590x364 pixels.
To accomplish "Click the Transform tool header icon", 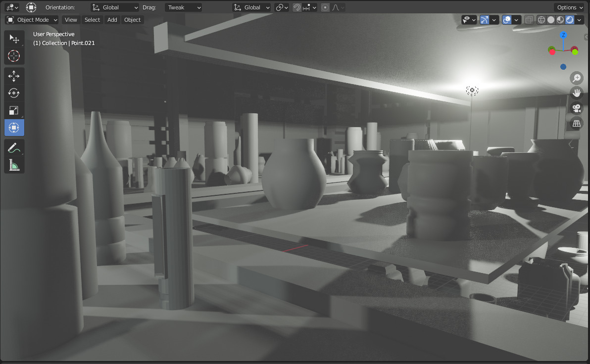I will click(31, 7).
